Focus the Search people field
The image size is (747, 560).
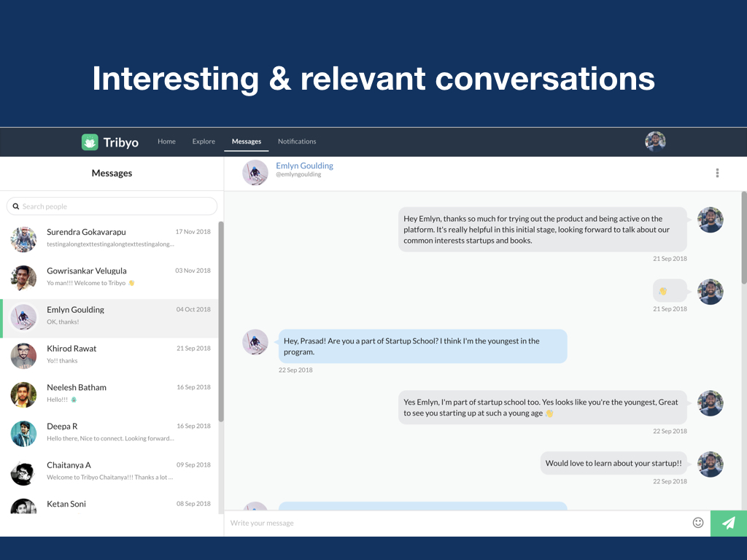[x=112, y=206]
